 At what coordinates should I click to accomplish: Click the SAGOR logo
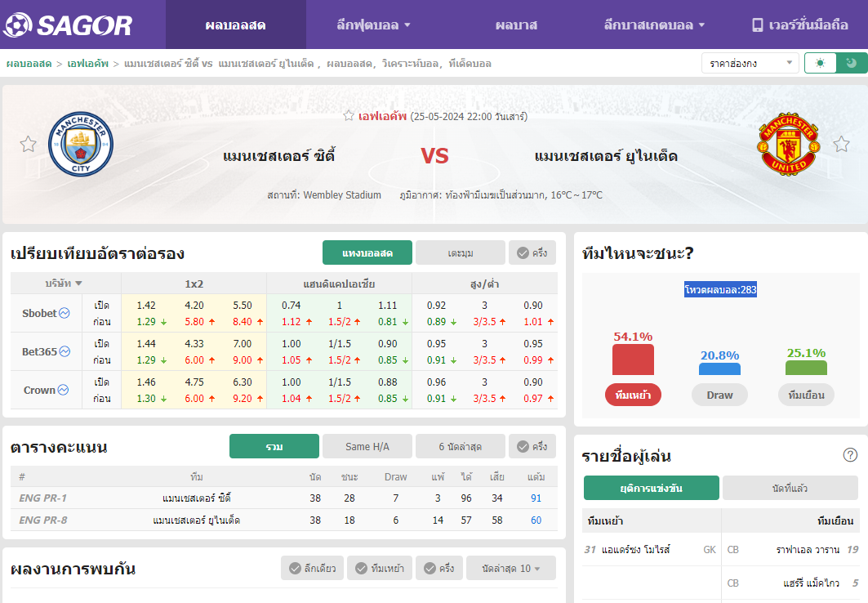pyautogui.click(x=67, y=25)
